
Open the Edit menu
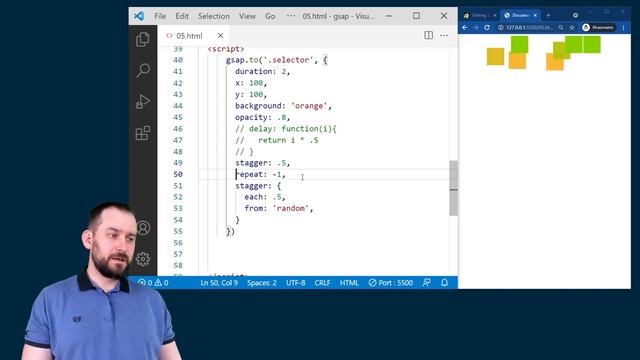click(x=182, y=16)
